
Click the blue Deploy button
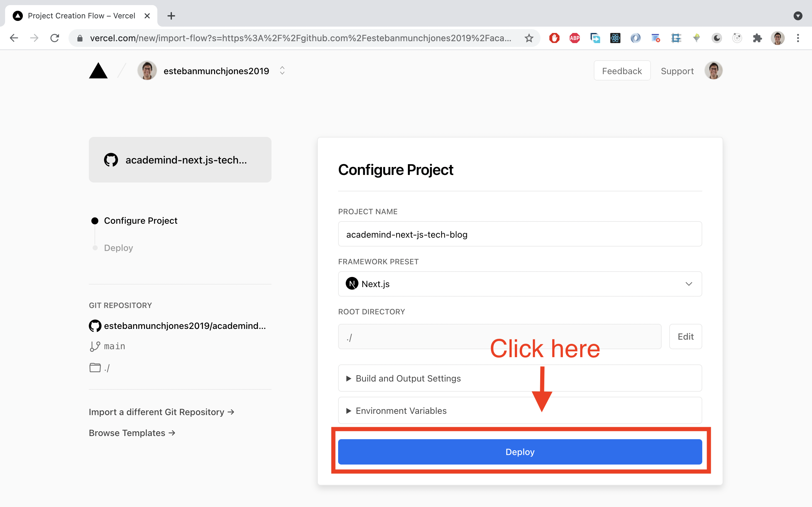(520, 452)
